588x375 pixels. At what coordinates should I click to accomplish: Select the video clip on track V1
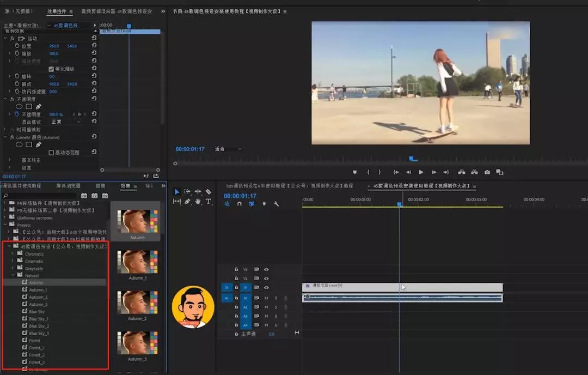[x=402, y=287]
